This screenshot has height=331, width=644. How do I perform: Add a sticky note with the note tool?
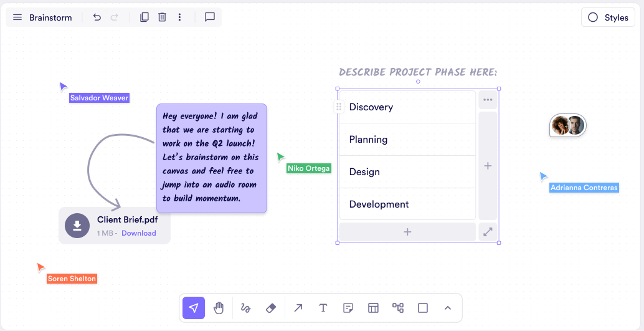pos(348,308)
